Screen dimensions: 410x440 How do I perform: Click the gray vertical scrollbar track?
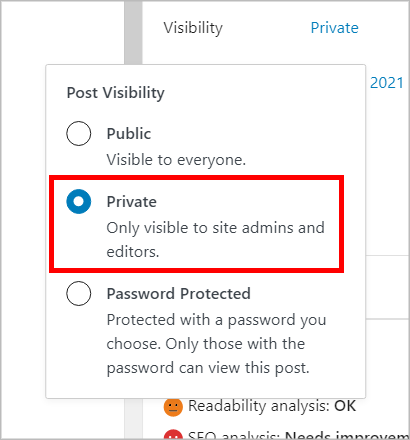[x=133, y=32]
